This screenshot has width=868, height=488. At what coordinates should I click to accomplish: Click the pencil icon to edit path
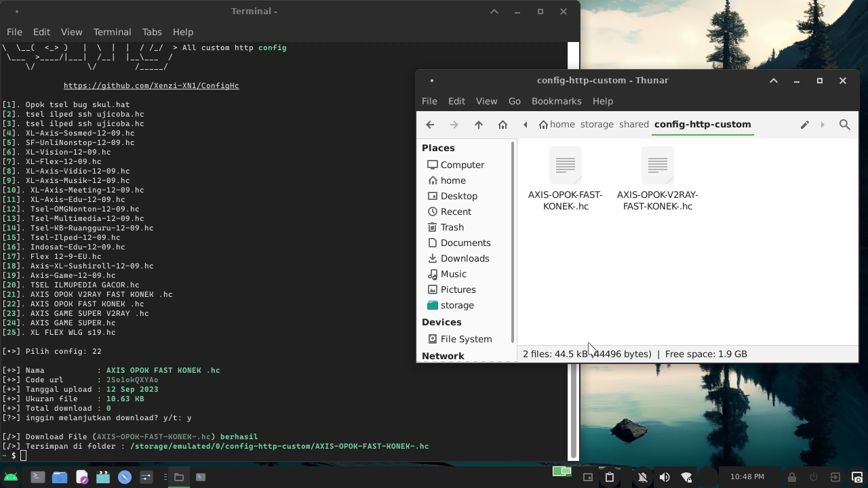[x=804, y=125]
